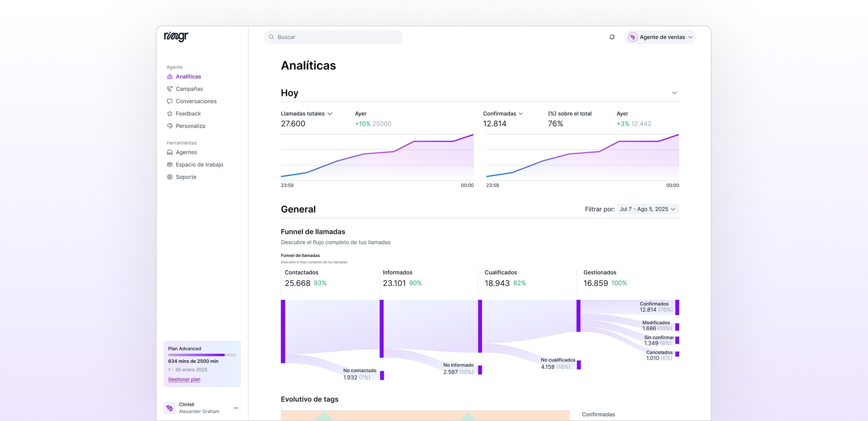Select the Analíticas bar chart icon
The width and height of the screenshot is (868, 421).
(x=169, y=76)
